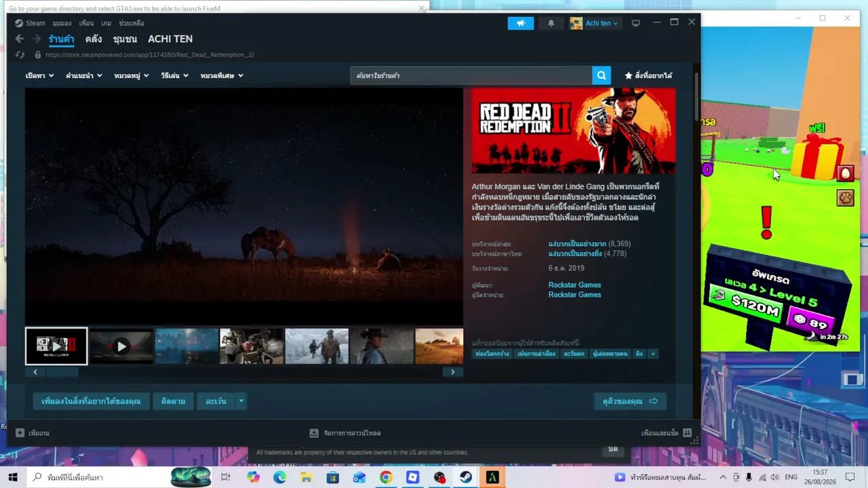Viewport: 868px width, 488px height.
Task: Open Task View on the taskbar
Action: [226, 477]
